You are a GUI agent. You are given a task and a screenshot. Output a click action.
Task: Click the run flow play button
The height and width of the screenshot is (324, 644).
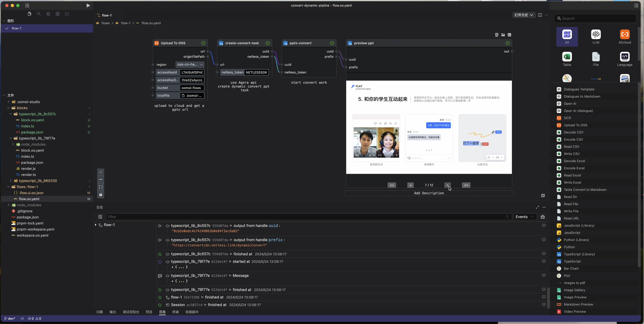88,5
